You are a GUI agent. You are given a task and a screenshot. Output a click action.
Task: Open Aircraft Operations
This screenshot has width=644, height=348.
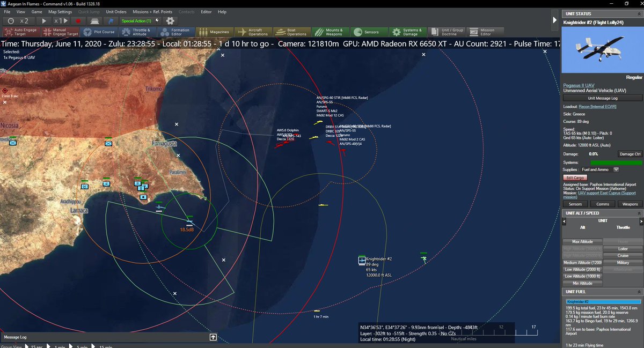(x=253, y=32)
